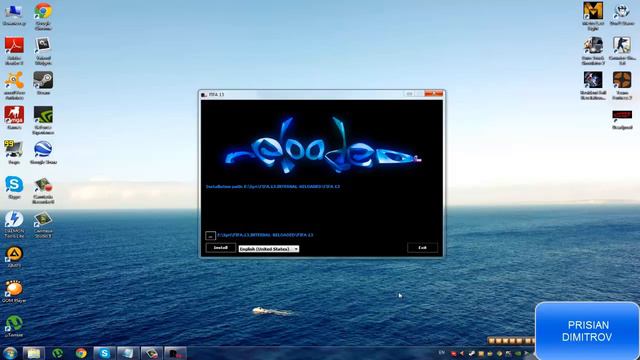This screenshot has height=360, width=640.
Task: Open the Computer desktop icon
Action: click(14, 15)
